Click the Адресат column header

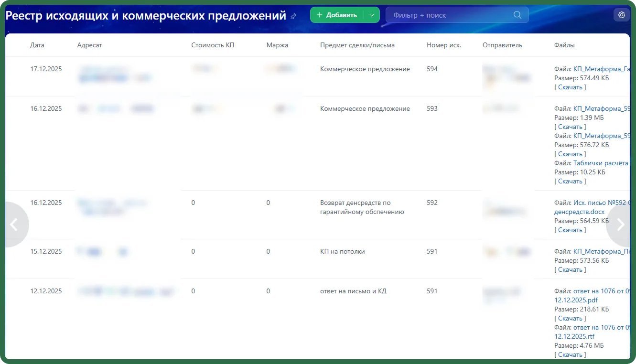tap(90, 45)
